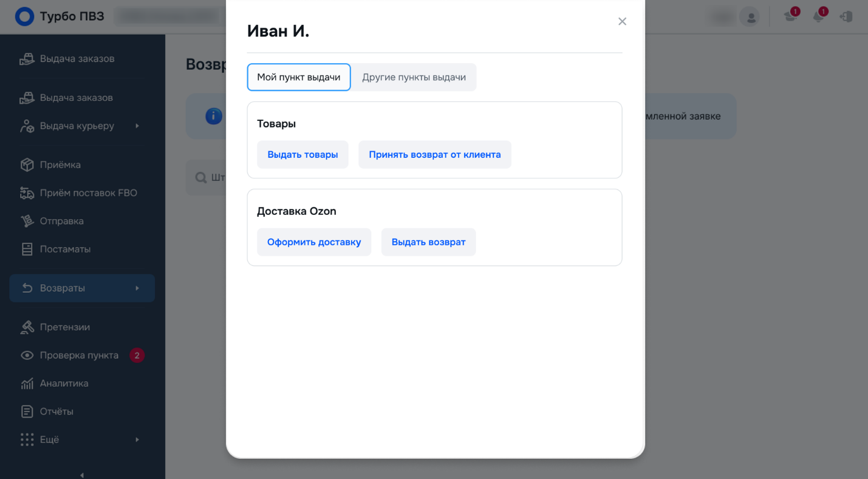868x479 pixels.
Task: Open the bell notifications icon
Action: [818, 16]
